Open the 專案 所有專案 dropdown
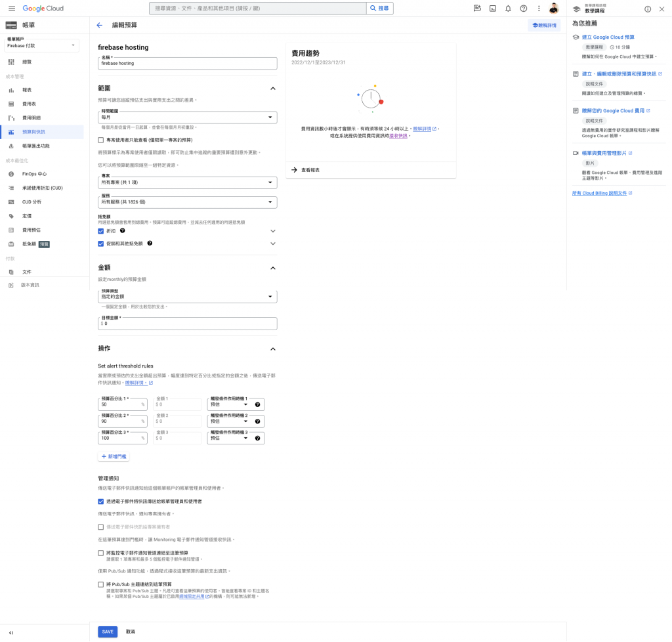The image size is (672, 642). 187,182
